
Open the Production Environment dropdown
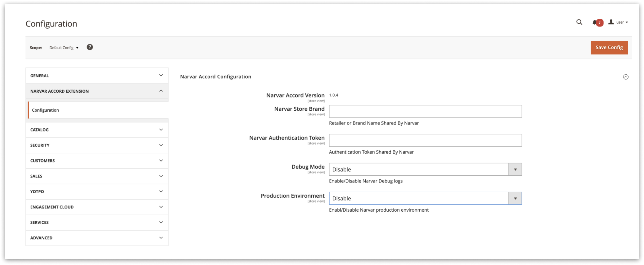[x=425, y=198]
